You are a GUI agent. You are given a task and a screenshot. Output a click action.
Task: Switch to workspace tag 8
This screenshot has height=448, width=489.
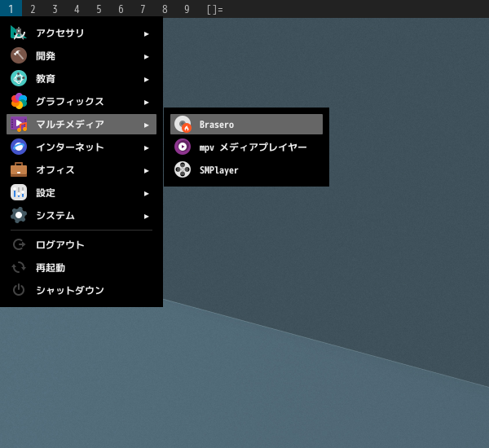click(x=165, y=9)
